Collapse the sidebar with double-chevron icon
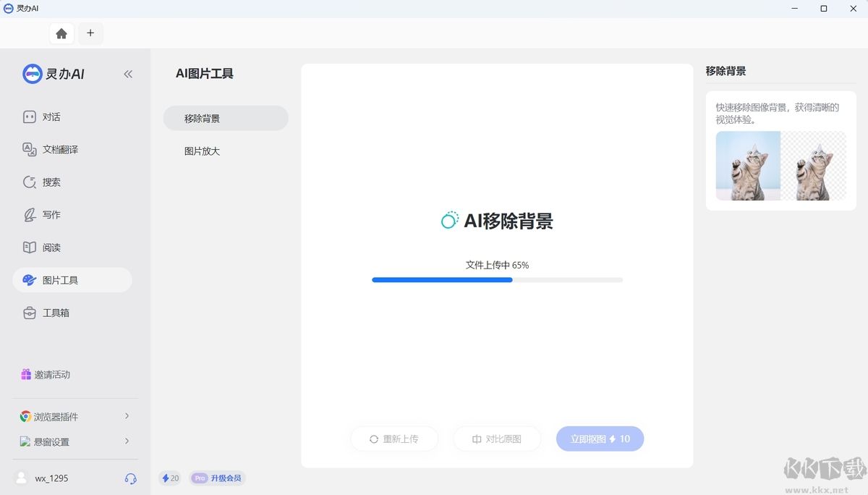The width and height of the screenshot is (868, 495). (128, 74)
